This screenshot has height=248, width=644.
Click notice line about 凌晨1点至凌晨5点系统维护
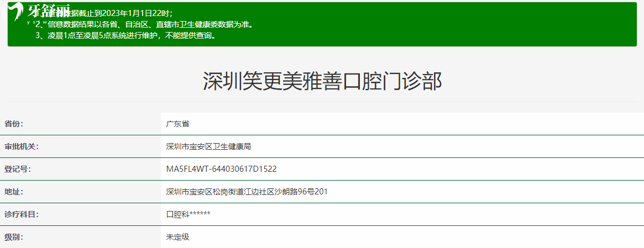pos(125,36)
